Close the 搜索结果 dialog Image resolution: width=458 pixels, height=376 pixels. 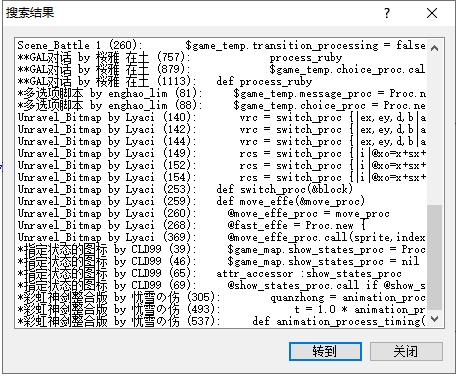tap(432, 13)
